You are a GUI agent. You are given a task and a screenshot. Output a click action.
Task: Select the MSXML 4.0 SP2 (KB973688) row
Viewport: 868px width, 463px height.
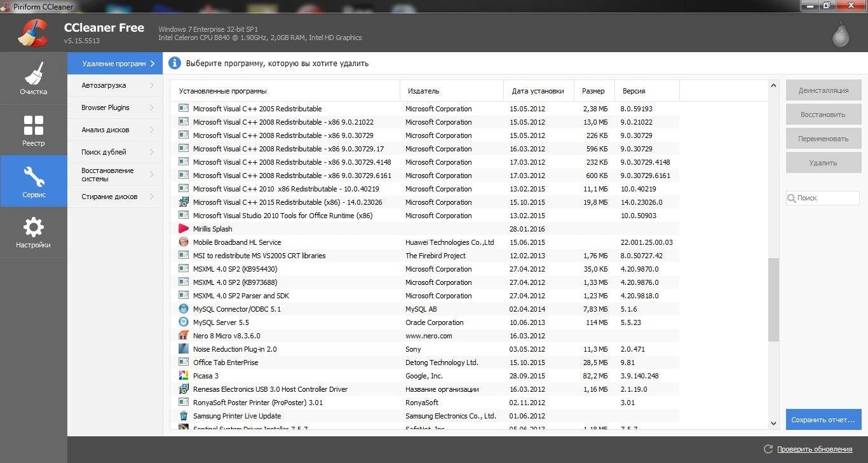pyautogui.click(x=425, y=282)
